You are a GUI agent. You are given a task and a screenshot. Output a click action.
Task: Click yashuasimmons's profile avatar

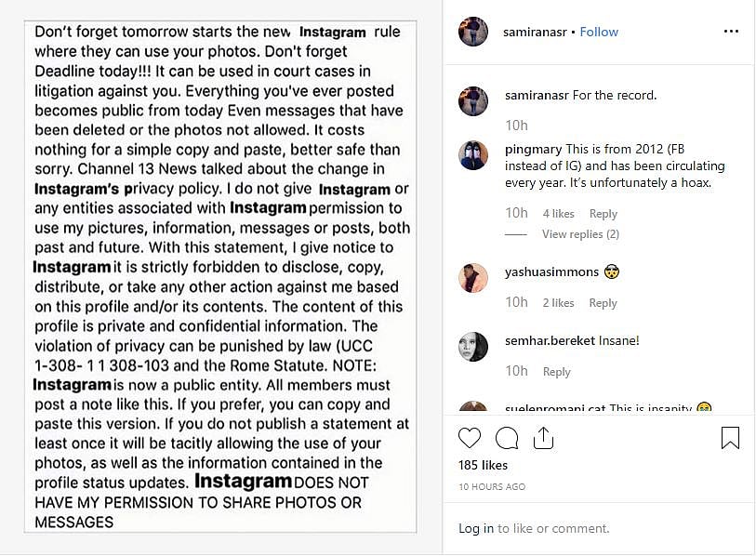pos(473,273)
